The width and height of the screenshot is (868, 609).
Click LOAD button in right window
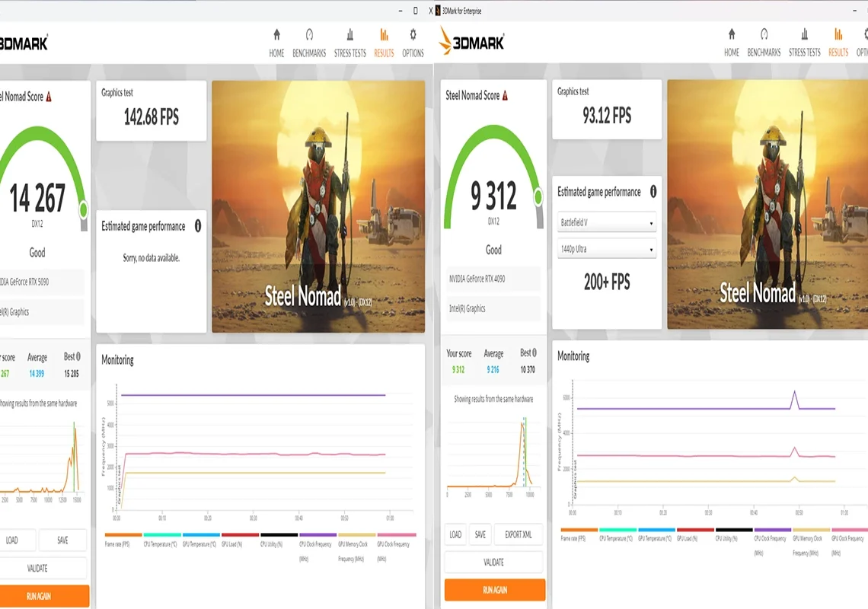coord(455,534)
